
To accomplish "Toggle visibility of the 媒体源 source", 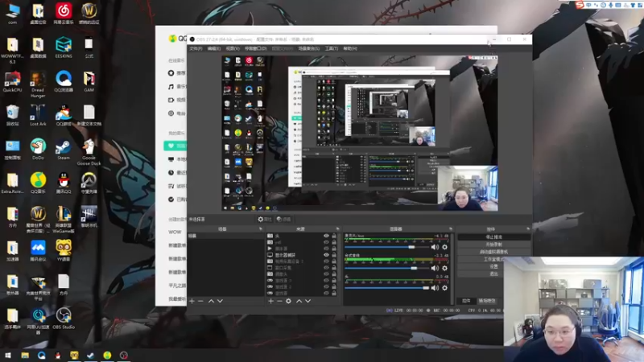I will 326,249.
